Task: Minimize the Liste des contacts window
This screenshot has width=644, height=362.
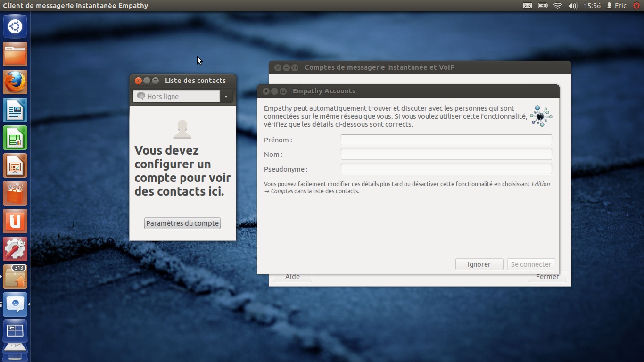Action: click(147, 81)
